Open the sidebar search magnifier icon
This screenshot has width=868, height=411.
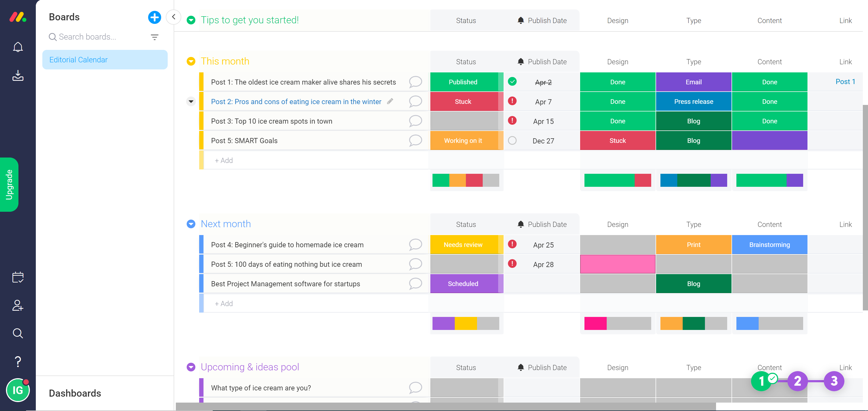(18, 333)
